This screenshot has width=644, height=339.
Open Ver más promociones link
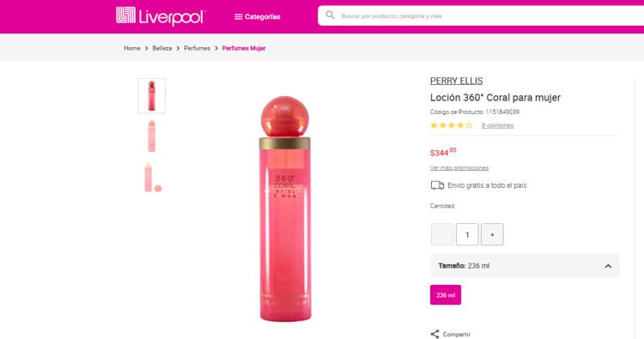pyautogui.click(x=459, y=168)
